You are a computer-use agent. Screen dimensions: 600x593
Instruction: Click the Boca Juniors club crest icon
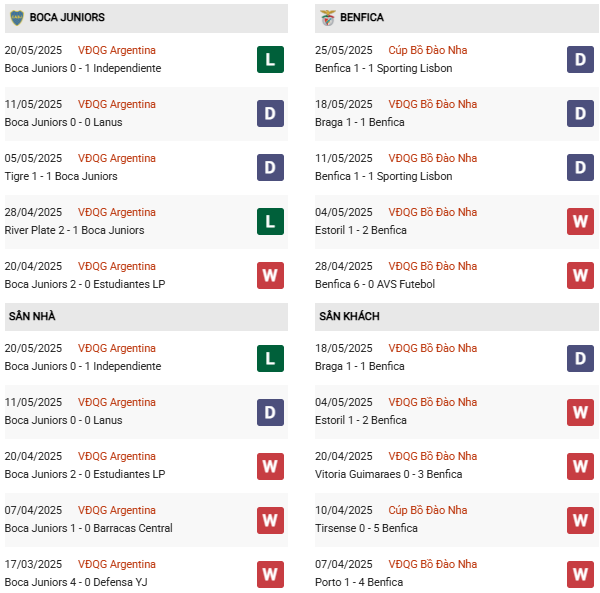[x=16, y=18]
